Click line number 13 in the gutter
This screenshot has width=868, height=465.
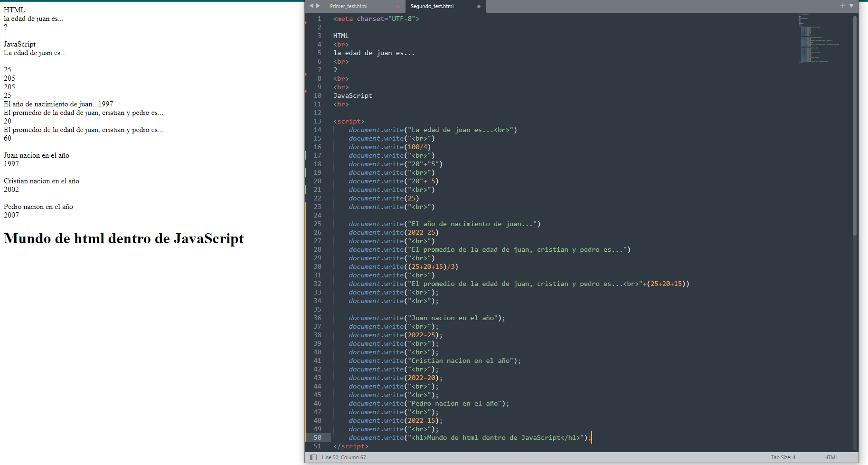317,121
